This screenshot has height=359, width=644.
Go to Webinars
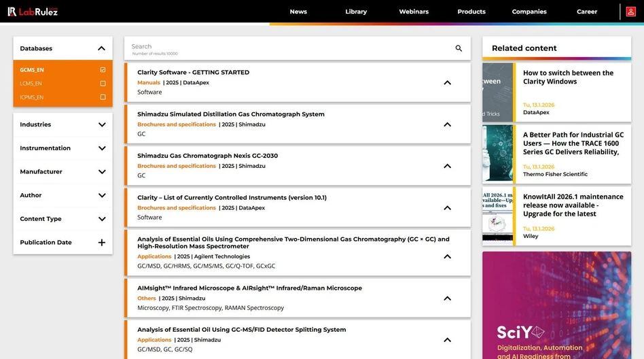pyautogui.click(x=414, y=12)
